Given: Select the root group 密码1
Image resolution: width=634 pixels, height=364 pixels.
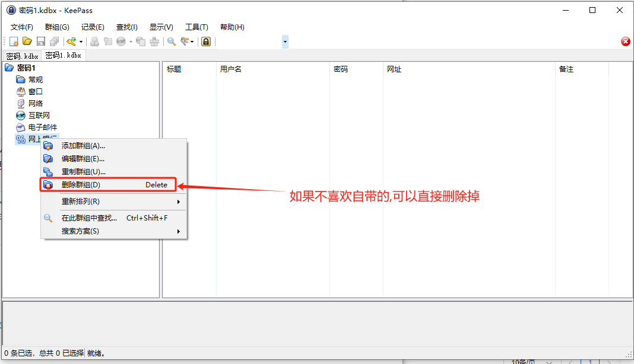Looking at the screenshot, I should (x=26, y=68).
